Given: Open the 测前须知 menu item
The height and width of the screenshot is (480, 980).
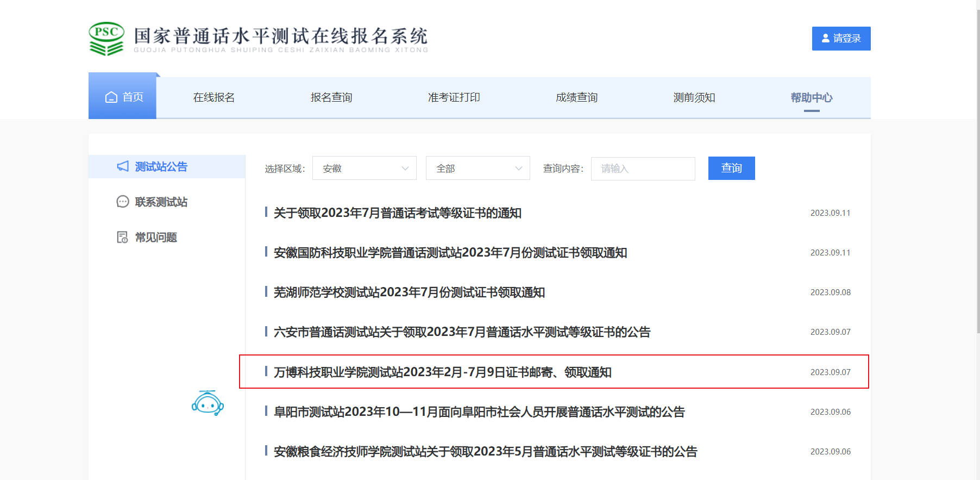Looking at the screenshot, I should (694, 97).
